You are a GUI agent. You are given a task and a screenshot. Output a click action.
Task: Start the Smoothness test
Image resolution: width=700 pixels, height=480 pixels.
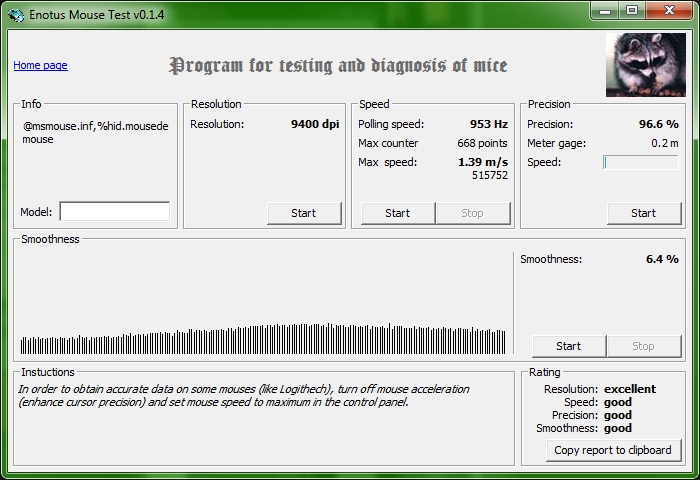point(569,346)
